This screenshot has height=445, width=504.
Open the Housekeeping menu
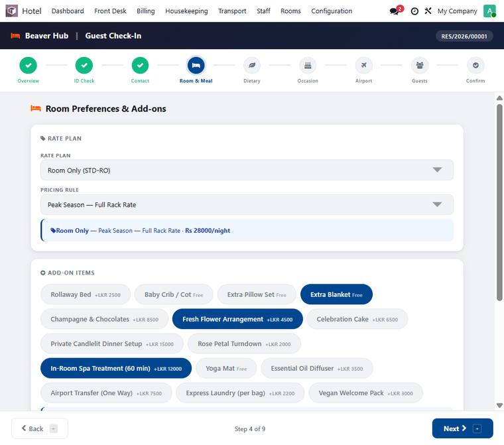(186, 11)
